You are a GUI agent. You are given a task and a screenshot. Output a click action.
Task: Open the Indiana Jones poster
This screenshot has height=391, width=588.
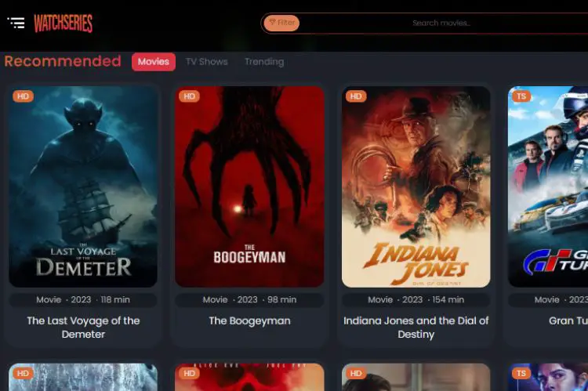(416, 186)
